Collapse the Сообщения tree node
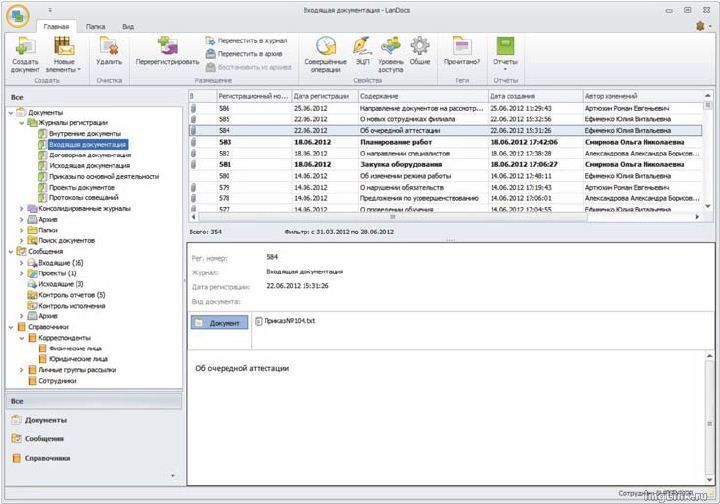 click(x=11, y=252)
